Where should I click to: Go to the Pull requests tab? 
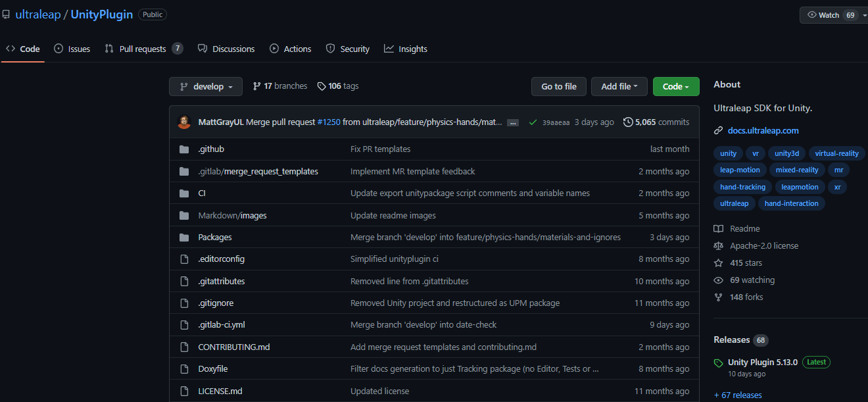(144, 49)
